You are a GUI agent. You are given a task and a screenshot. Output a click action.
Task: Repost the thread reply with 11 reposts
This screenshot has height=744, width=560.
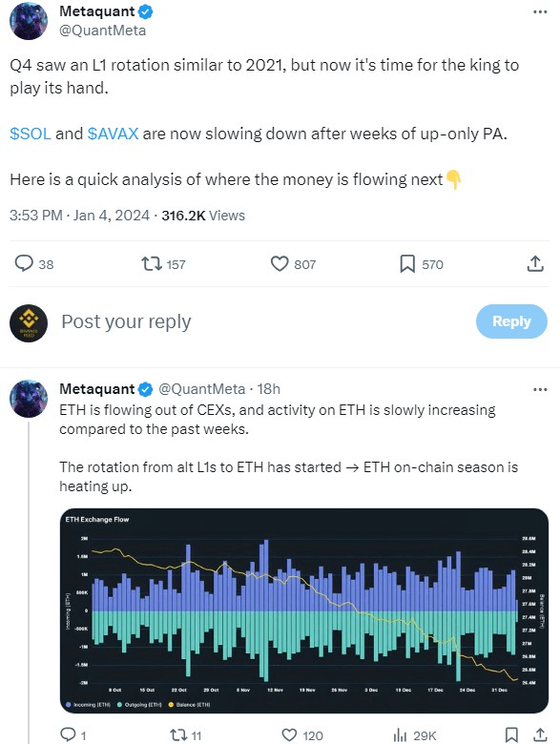pyautogui.click(x=179, y=735)
